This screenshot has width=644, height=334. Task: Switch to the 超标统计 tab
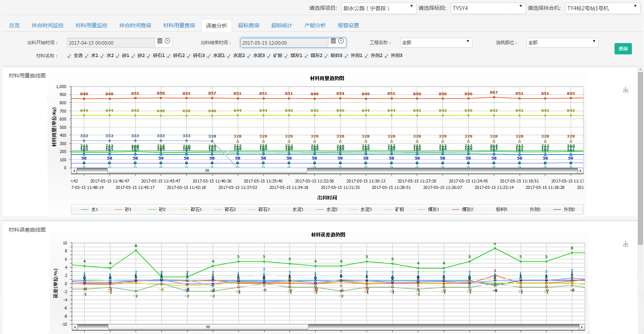coord(282,25)
